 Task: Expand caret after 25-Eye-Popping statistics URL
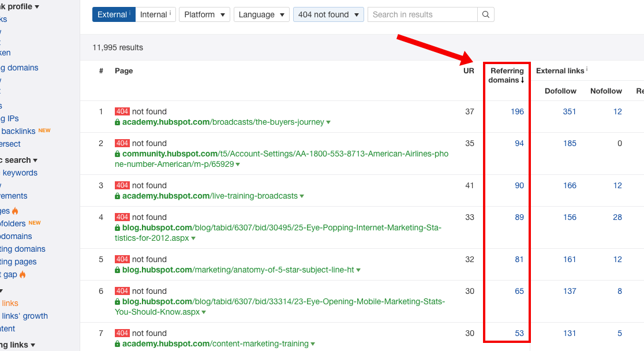coord(193,238)
